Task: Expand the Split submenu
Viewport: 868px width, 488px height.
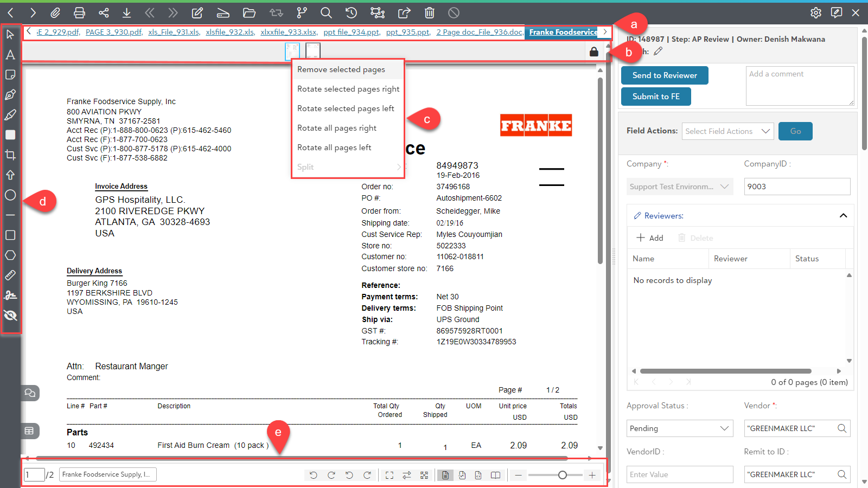Action: click(x=348, y=167)
